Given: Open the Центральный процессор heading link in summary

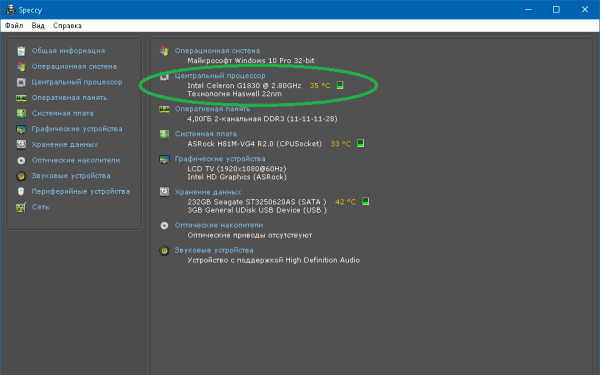Looking at the screenshot, I should (x=220, y=76).
